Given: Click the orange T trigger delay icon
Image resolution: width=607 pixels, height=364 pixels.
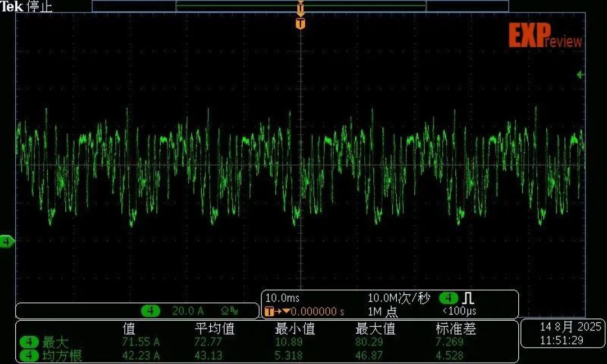Looking at the screenshot, I should [269, 311].
